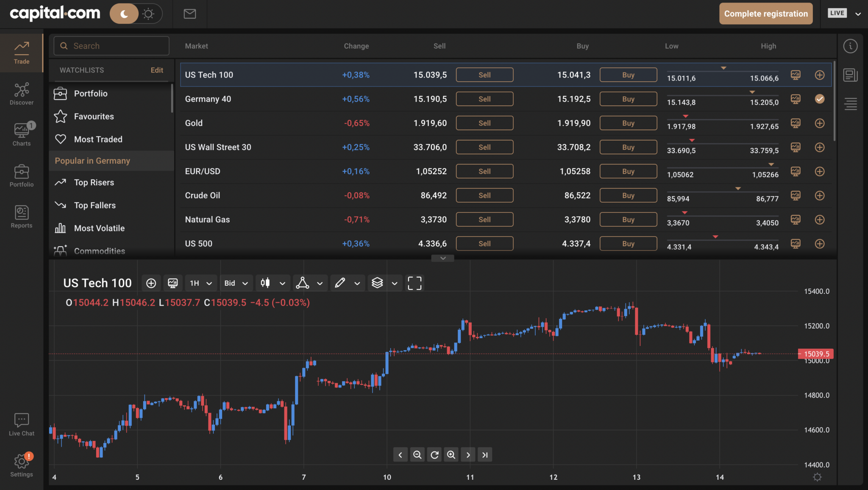
Task: Open the Bid price dropdown
Action: tap(236, 283)
